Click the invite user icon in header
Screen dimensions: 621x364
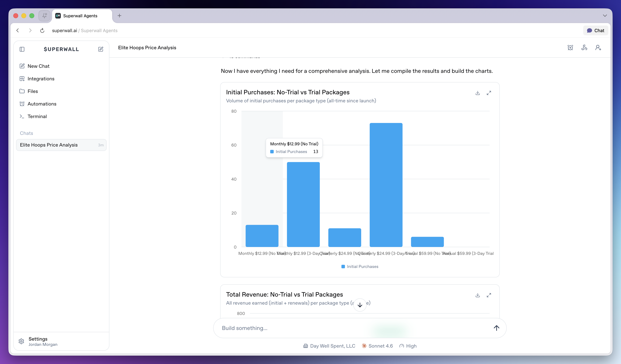598,48
